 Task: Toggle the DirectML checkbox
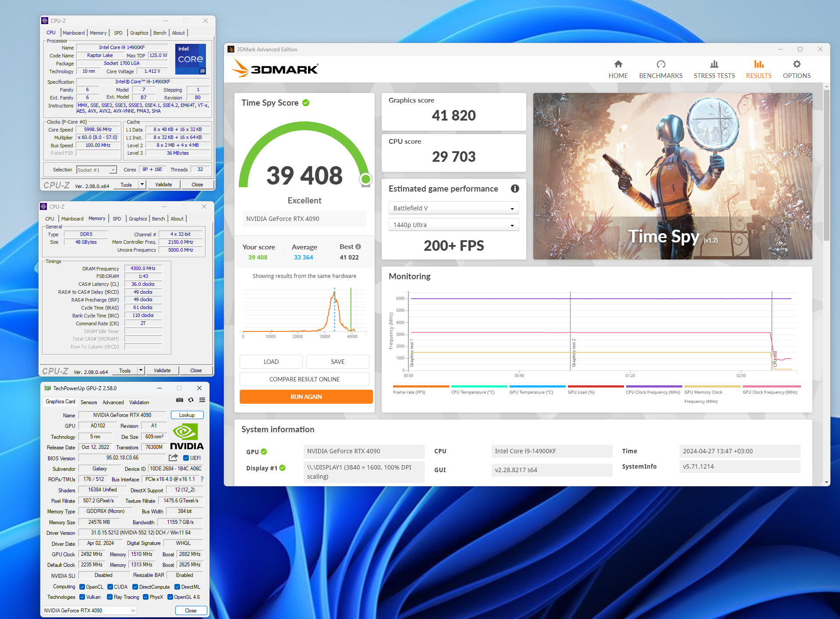coord(177,587)
